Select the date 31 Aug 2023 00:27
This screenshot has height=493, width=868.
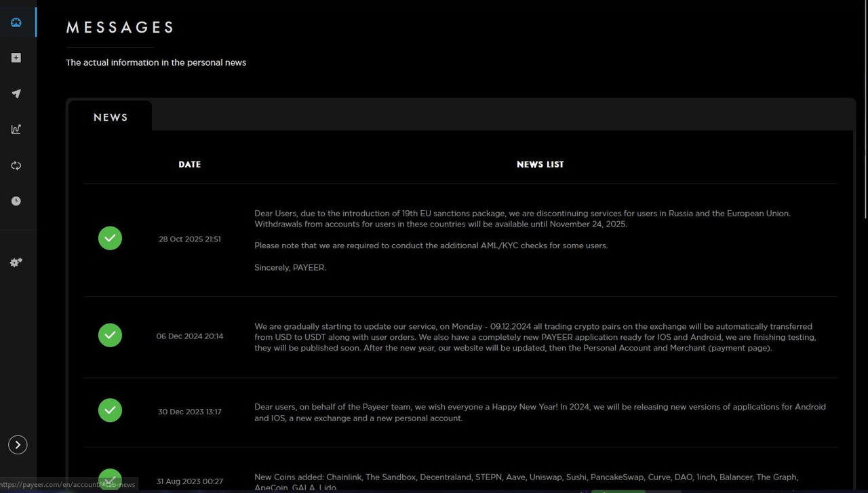click(190, 481)
